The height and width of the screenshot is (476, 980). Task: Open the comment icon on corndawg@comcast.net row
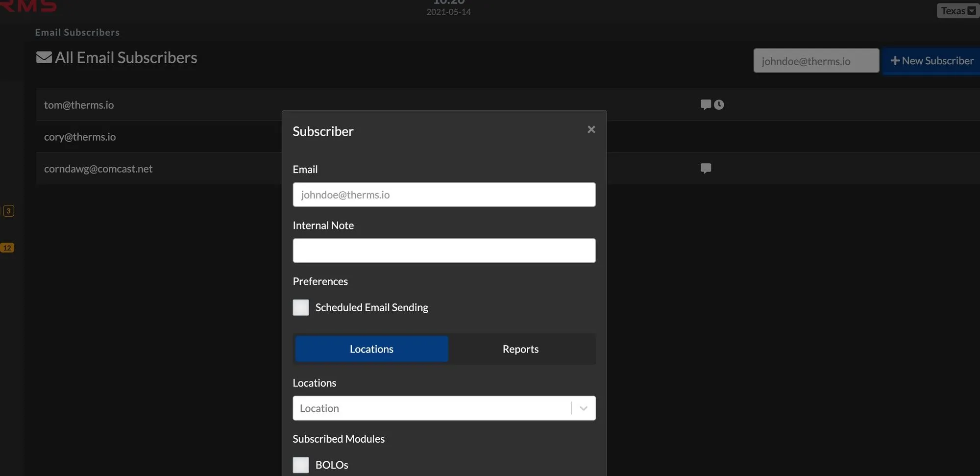[x=706, y=169]
